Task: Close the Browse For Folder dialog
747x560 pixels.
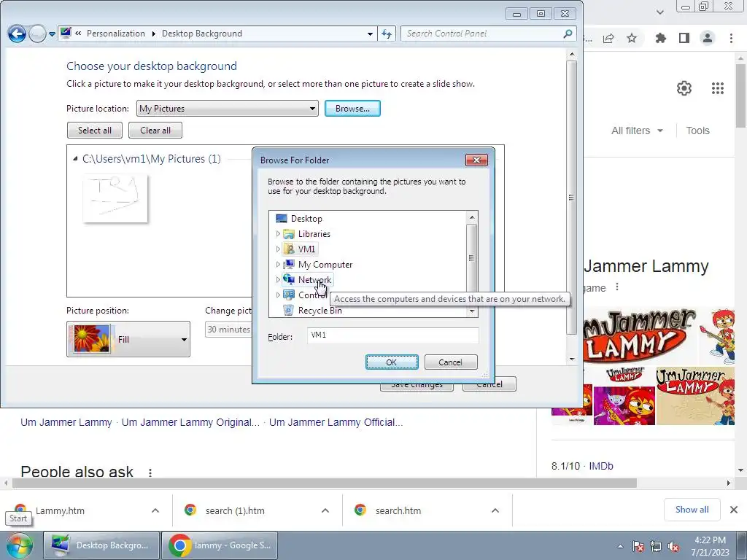Action: (476, 160)
